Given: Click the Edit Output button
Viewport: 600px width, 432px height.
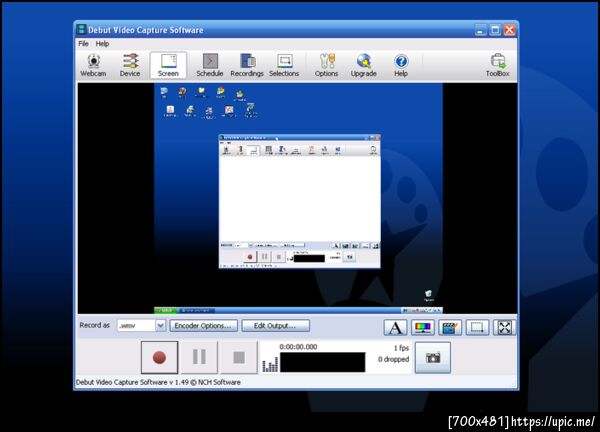Looking at the screenshot, I should pyautogui.click(x=276, y=326).
